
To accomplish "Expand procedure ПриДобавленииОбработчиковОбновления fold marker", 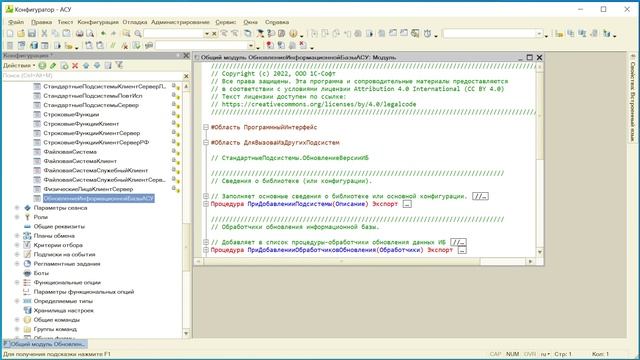I will tap(206, 250).
